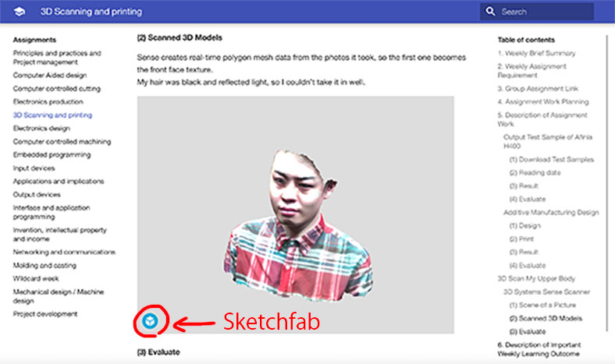The width and height of the screenshot is (615, 364).
Task: Go to Additive Manufacturing Design section
Action: [551, 212]
